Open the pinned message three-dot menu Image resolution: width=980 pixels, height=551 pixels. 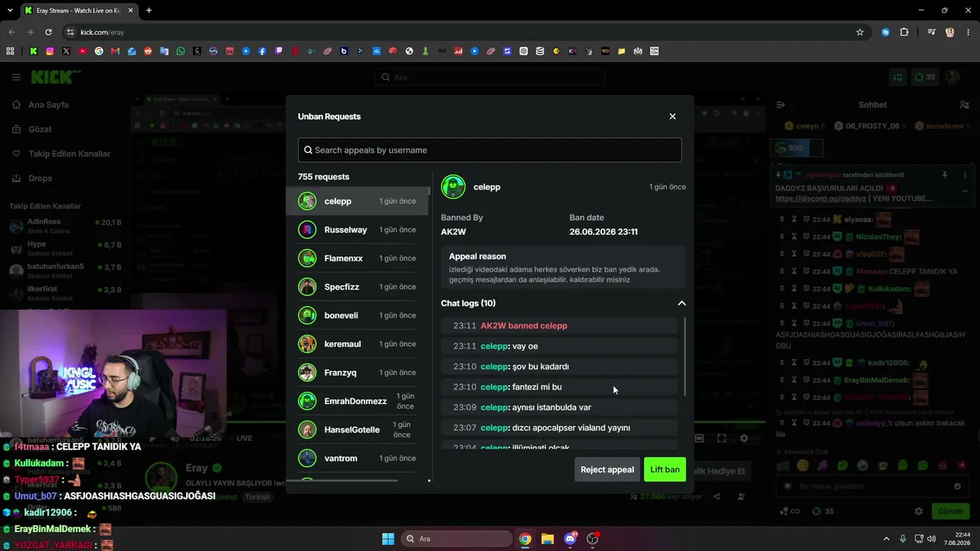pos(965,175)
